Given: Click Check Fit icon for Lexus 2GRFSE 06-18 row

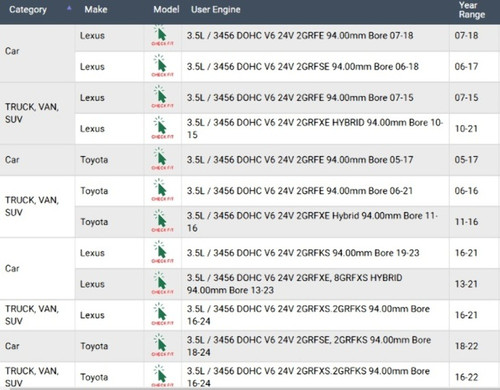Looking at the screenshot, I should (162, 66).
